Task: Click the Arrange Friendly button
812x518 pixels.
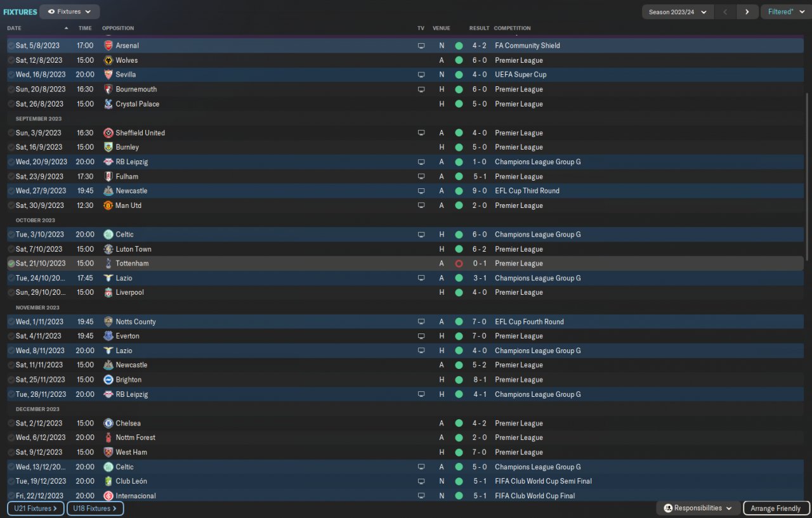Action: pos(776,508)
